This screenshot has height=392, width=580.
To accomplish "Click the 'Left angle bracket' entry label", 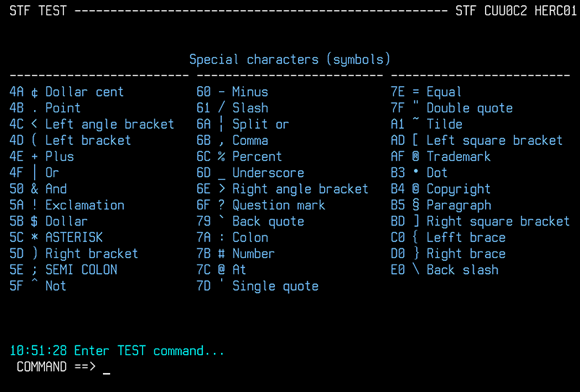I will tap(109, 125).
